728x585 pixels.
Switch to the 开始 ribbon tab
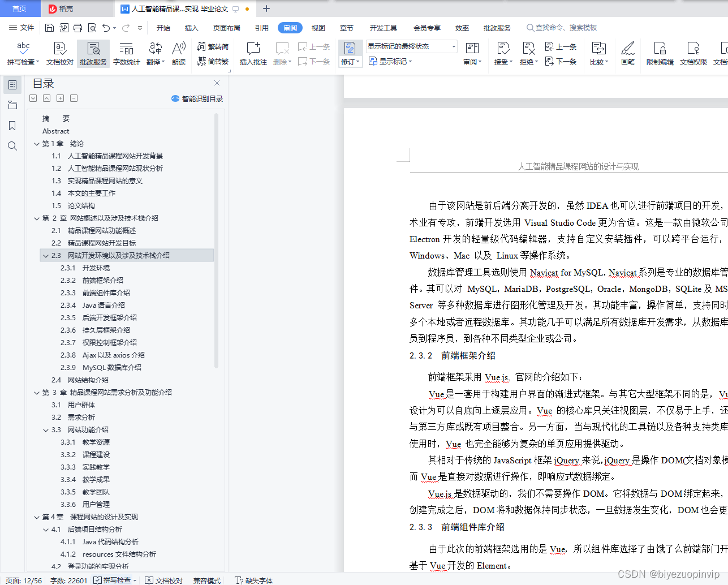(163, 28)
